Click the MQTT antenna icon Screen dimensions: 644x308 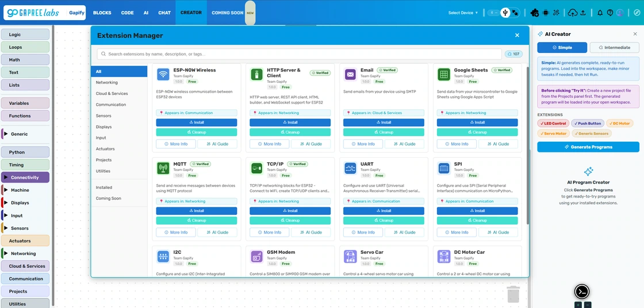tap(163, 168)
